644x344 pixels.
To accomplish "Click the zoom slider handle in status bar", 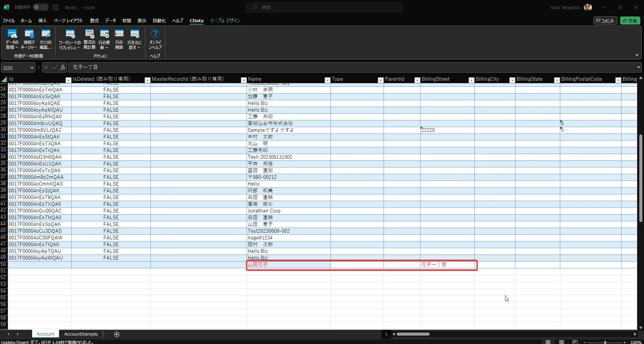I will click(605, 342).
